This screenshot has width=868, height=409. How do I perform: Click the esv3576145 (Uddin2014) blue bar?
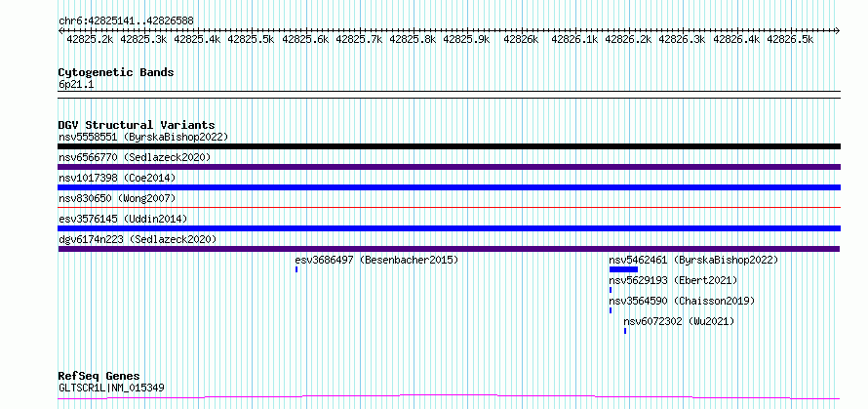coord(449,228)
